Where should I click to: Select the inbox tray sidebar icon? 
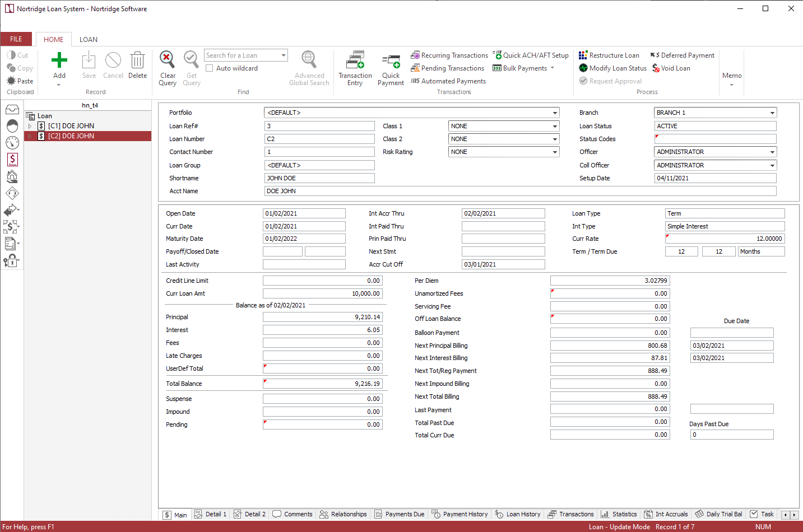12,109
